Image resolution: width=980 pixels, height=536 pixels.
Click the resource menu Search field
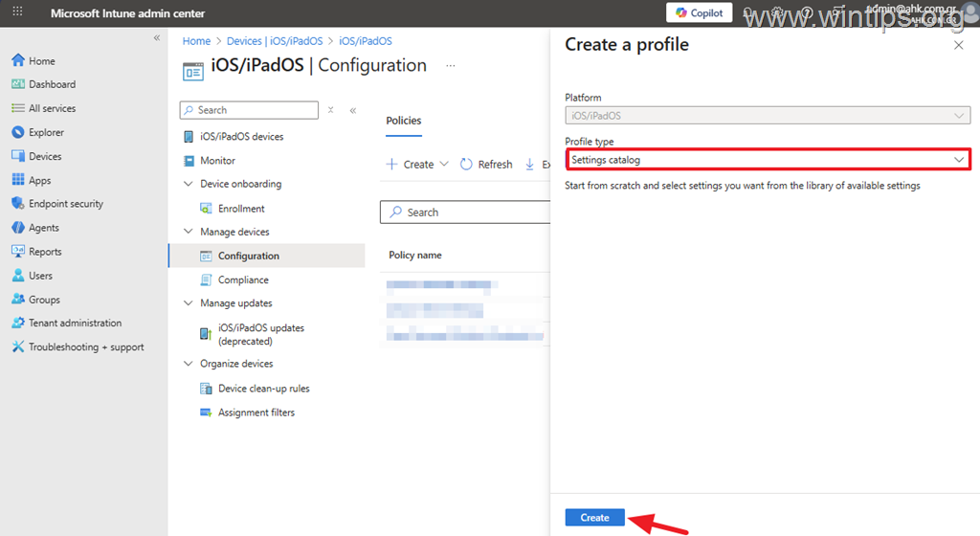click(250, 110)
